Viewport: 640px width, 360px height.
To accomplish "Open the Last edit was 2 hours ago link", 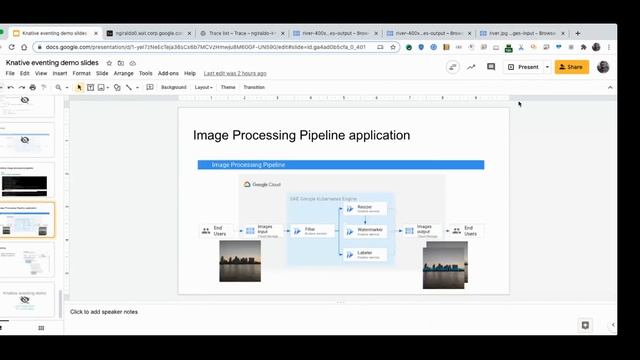I will tap(235, 73).
